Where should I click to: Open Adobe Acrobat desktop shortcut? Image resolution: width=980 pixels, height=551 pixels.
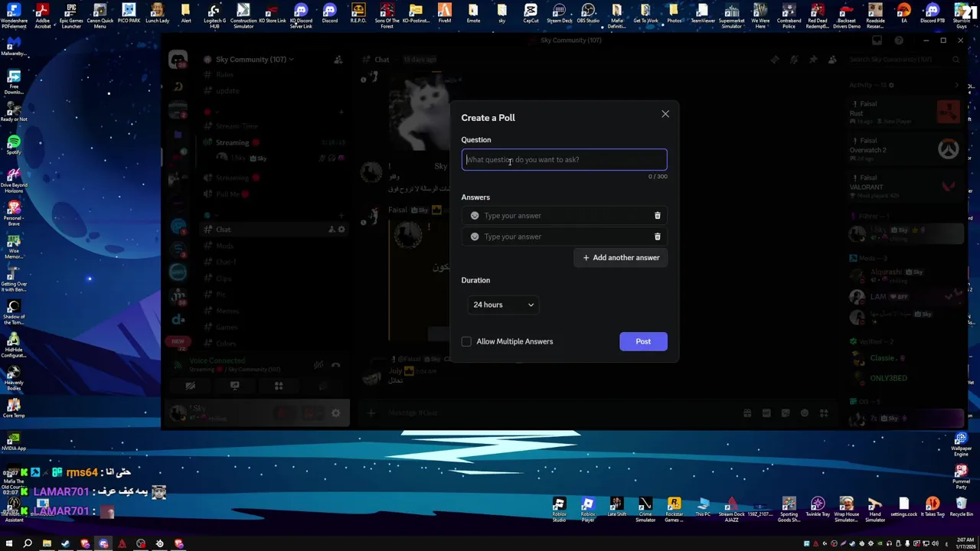pos(42,15)
